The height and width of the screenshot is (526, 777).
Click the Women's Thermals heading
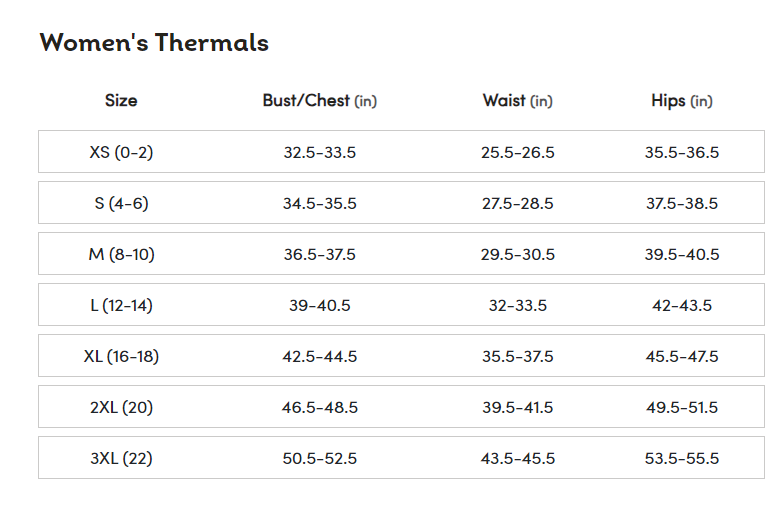pos(154,42)
